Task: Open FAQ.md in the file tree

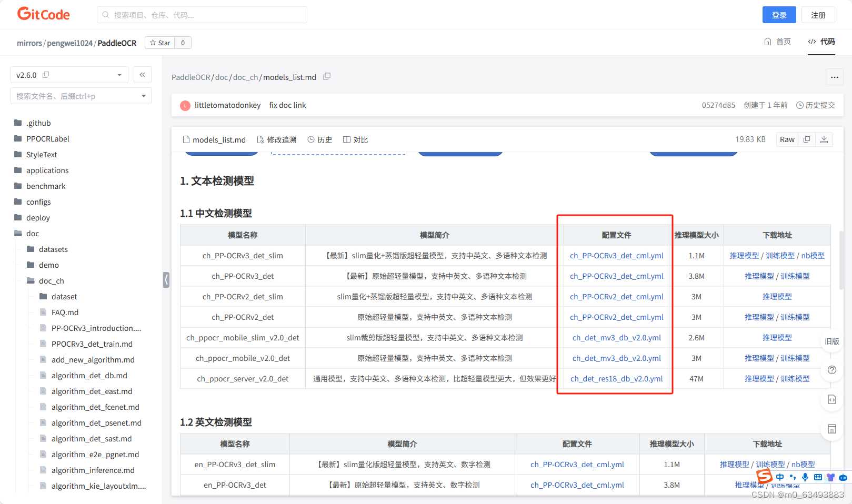Action: tap(65, 313)
